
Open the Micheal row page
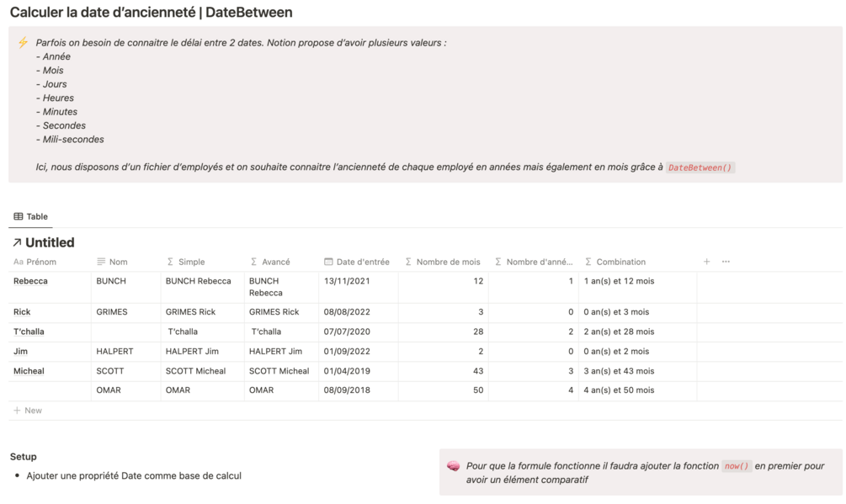click(x=29, y=371)
